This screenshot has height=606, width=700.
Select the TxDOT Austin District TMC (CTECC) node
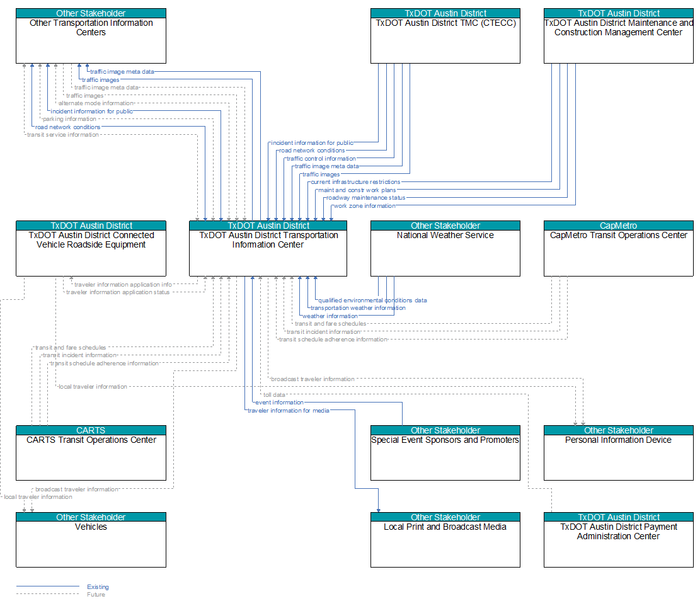click(x=445, y=36)
